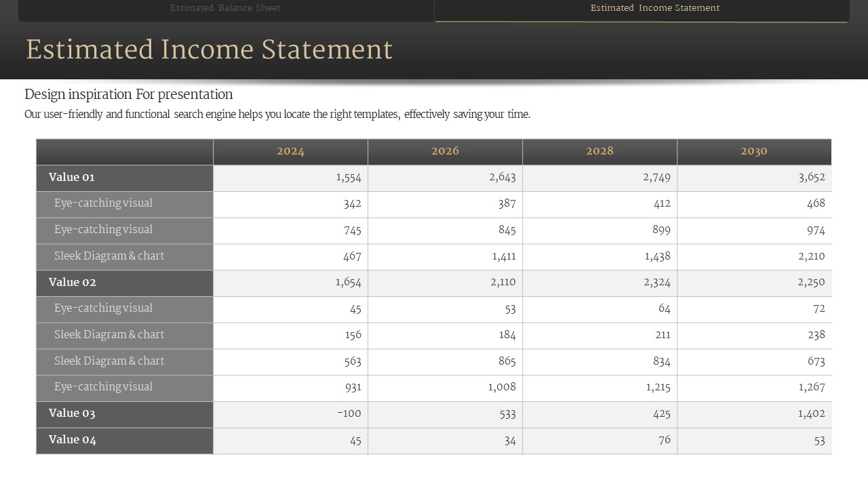Viewport: 868px width, 488px height.
Task: Select the cell containing -100
Action: pyautogui.click(x=349, y=413)
